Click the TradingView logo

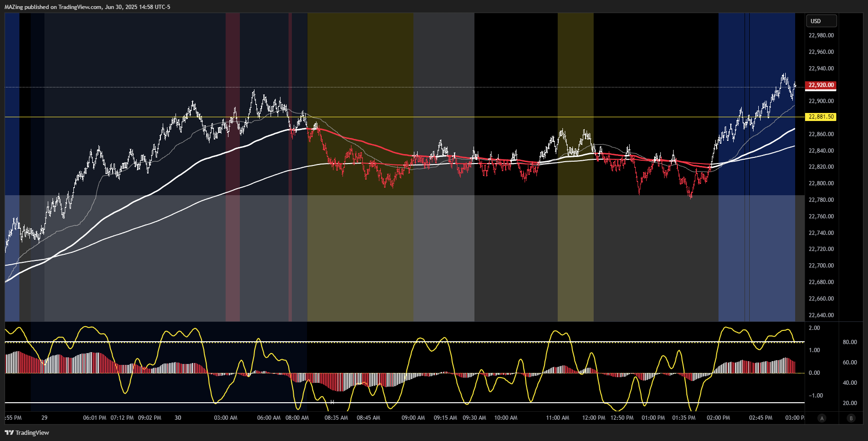point(27,432)
